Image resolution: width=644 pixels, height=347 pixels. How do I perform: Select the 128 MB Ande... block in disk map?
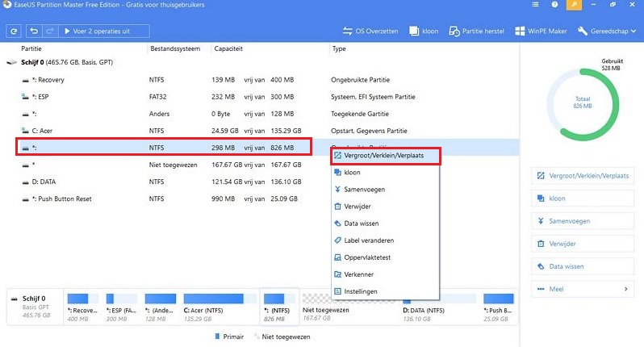tap(160, 307)
